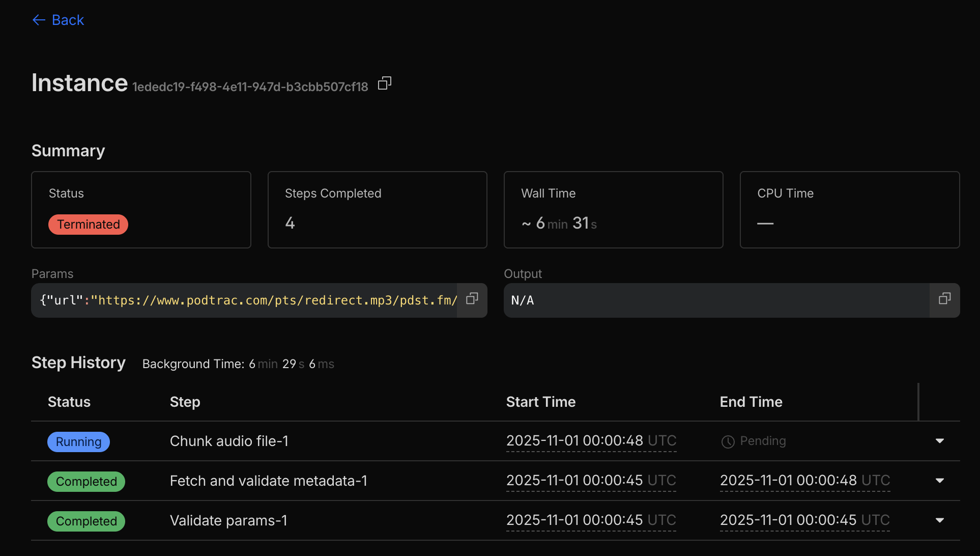This screenshot has width=980, height=556.
Task: Click the back arrow icon
Action: coord(39,20)
